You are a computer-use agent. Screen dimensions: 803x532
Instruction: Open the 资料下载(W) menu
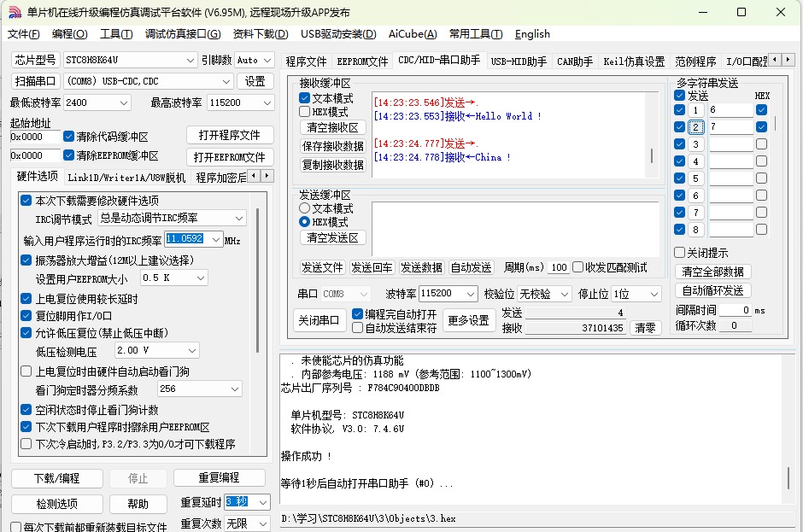(x=260, y=34)
